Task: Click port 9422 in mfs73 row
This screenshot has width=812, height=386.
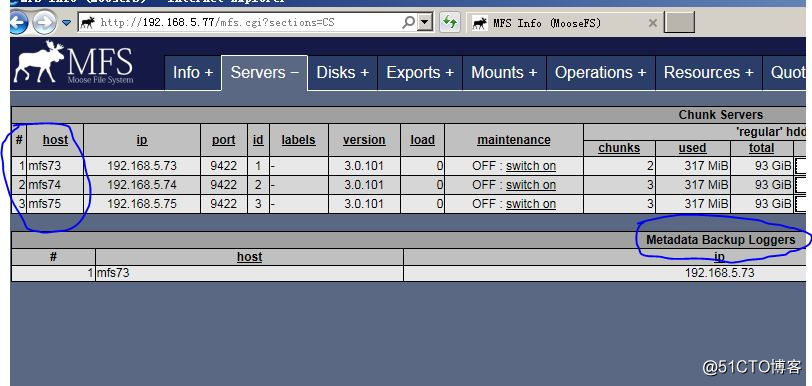Action: point(224,166)
